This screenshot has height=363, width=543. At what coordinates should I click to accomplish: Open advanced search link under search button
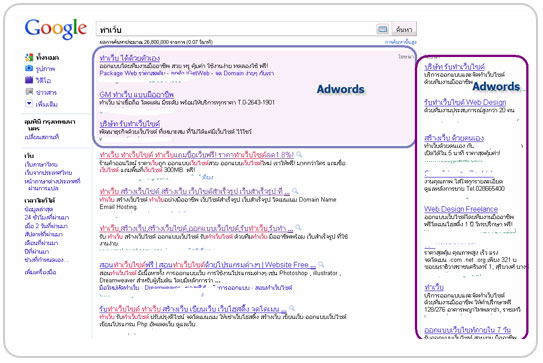tap(401, 42)
